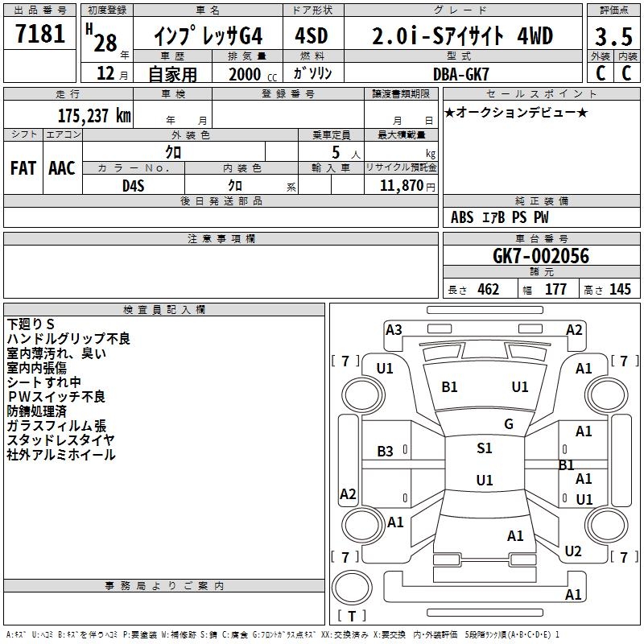This screenshot has width=644, height=644.
Task: Select the mileage 175,237 km field
Action: [68, 114]
